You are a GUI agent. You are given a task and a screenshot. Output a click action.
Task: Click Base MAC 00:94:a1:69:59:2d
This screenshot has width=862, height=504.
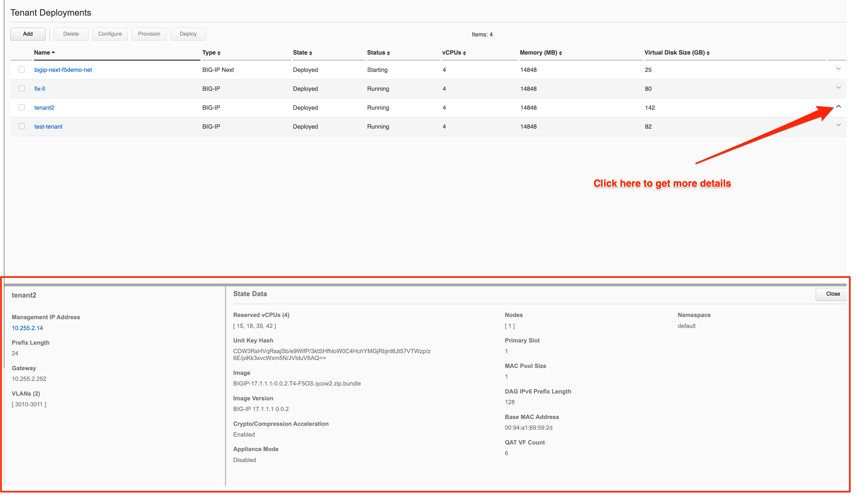pos(529,428)
